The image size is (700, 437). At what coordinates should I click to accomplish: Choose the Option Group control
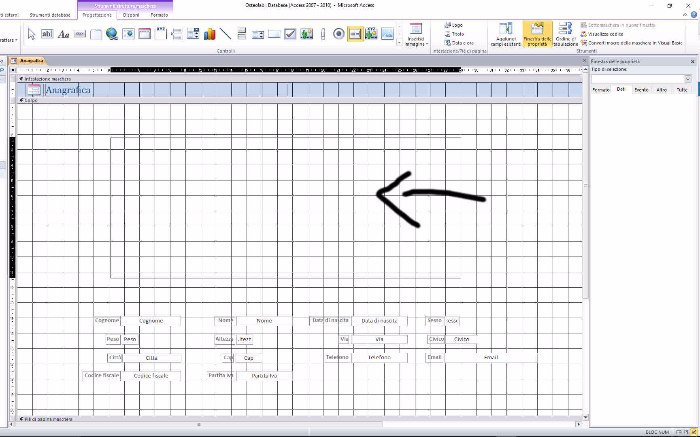[x=161, y=34]
